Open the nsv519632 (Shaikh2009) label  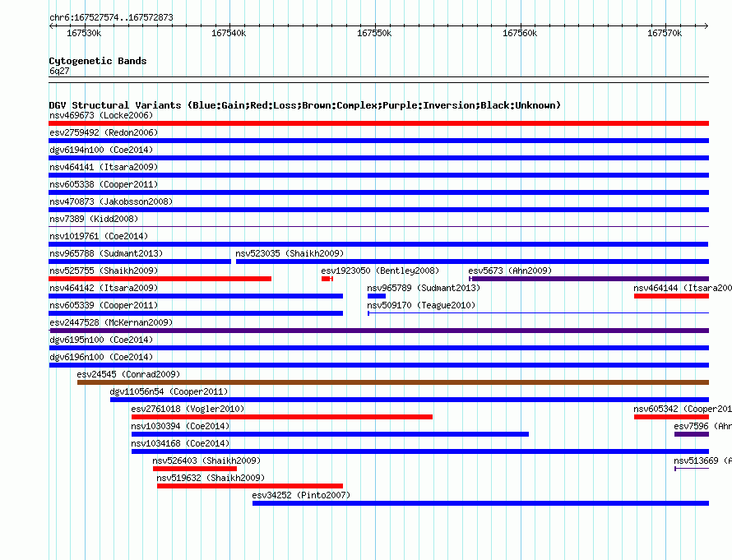pyautogui.click(x=211, y=478)
